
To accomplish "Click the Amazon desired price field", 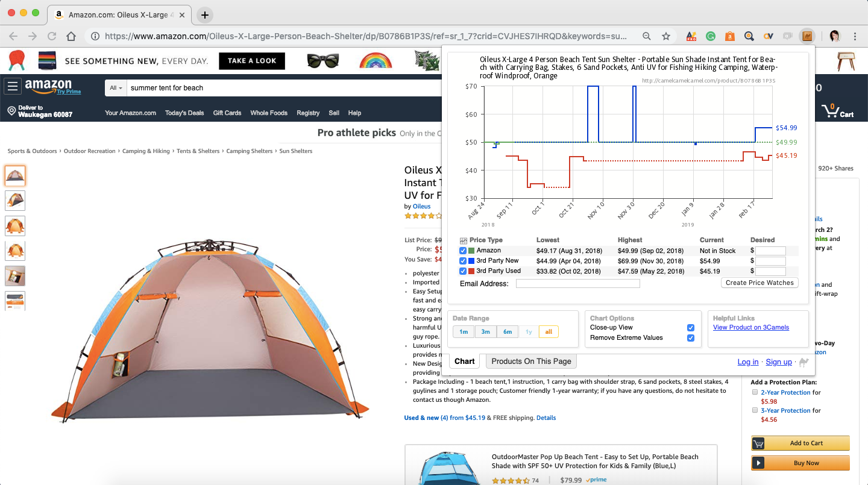I will pos(770,251).
